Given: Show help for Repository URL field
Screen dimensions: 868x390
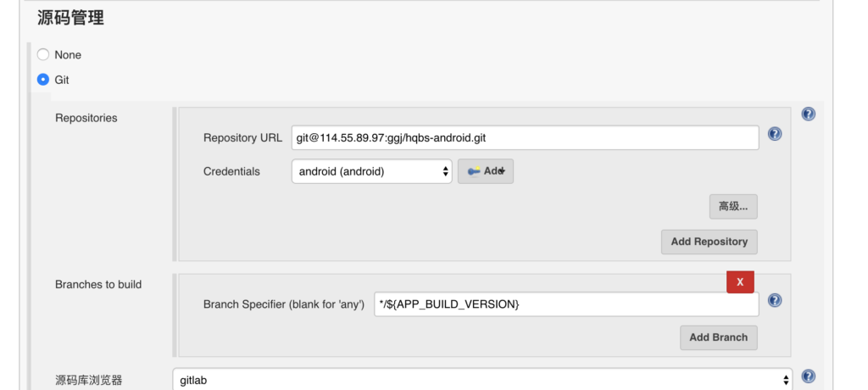Looking at the screenshot, I should pyautogui.click(x=775, y=134).
